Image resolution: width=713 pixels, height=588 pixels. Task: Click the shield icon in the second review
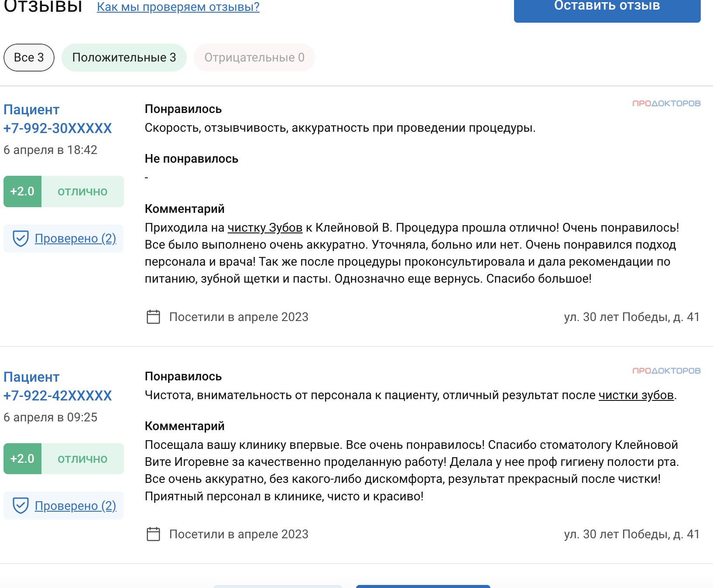[21, 506]
